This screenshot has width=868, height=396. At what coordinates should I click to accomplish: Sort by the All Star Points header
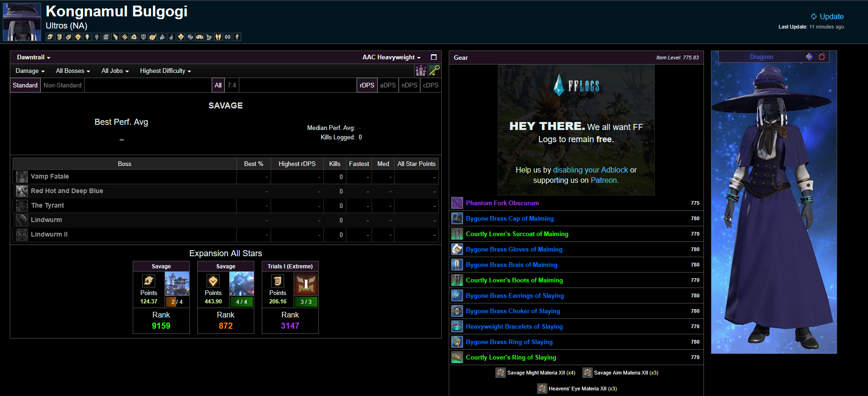tap(416, 164)
